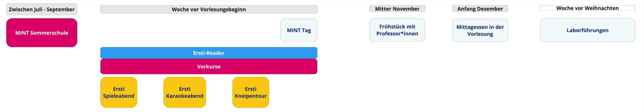The image size is (644, 112).
Task: Click the MINT Sommerschule box
Action: 42,33
